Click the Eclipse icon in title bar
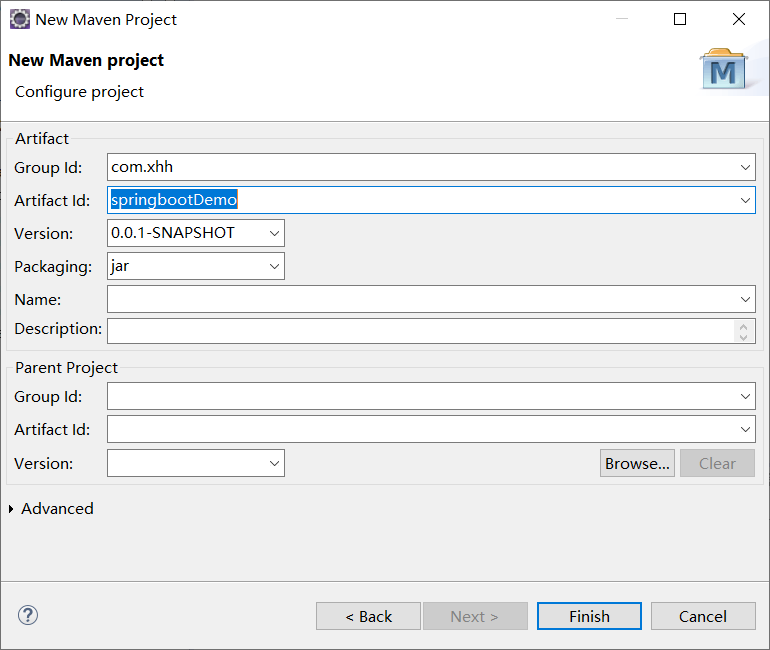This screenshot has width=770, height=650. pos(20,20)
